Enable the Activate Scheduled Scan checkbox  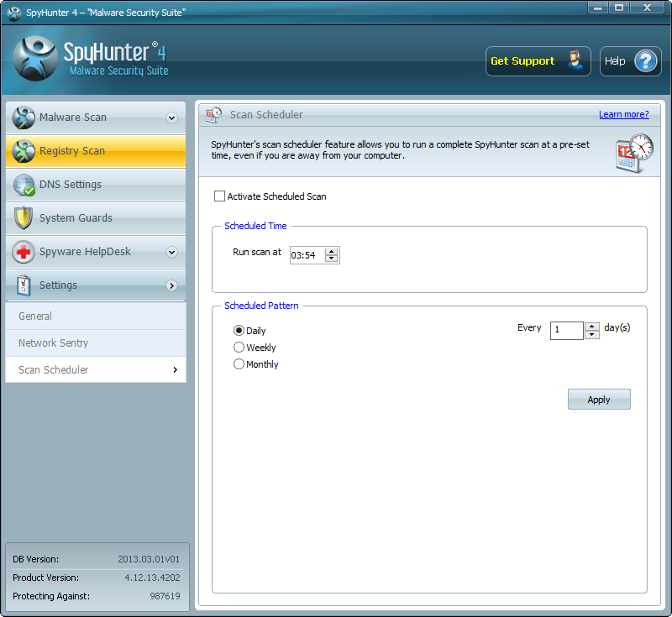220,196
